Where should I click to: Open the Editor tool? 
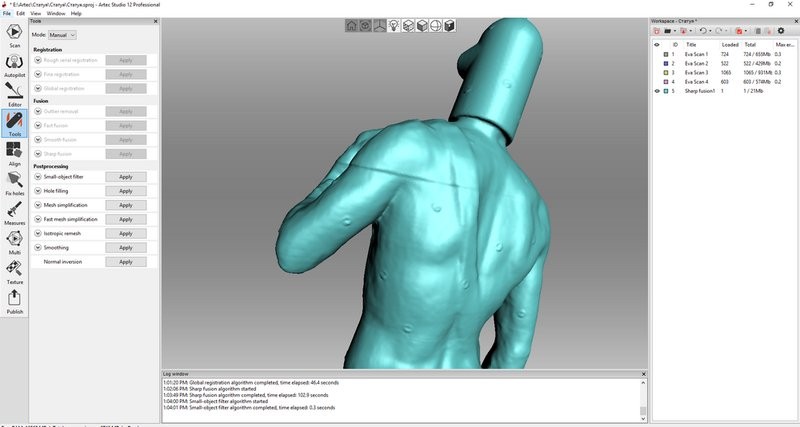click(x=14, y=93)
